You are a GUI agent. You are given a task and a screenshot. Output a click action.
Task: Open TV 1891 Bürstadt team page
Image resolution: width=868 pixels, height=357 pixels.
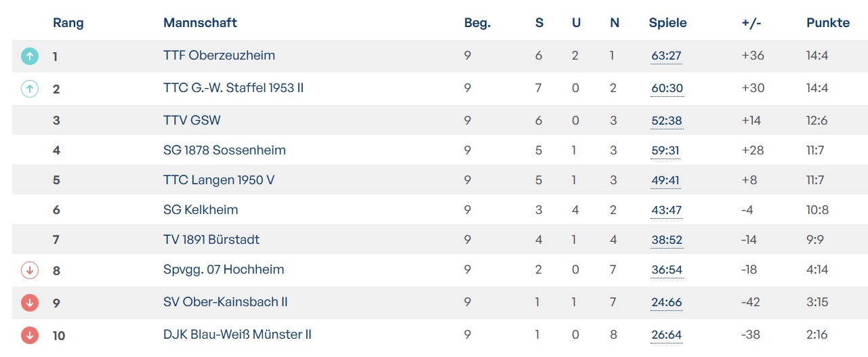point(211,240)
